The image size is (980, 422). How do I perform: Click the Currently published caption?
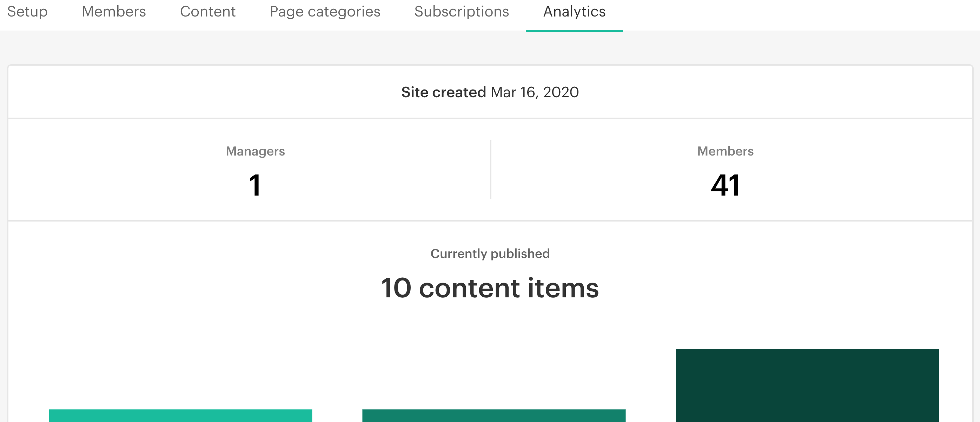click(x=490, y=253)
